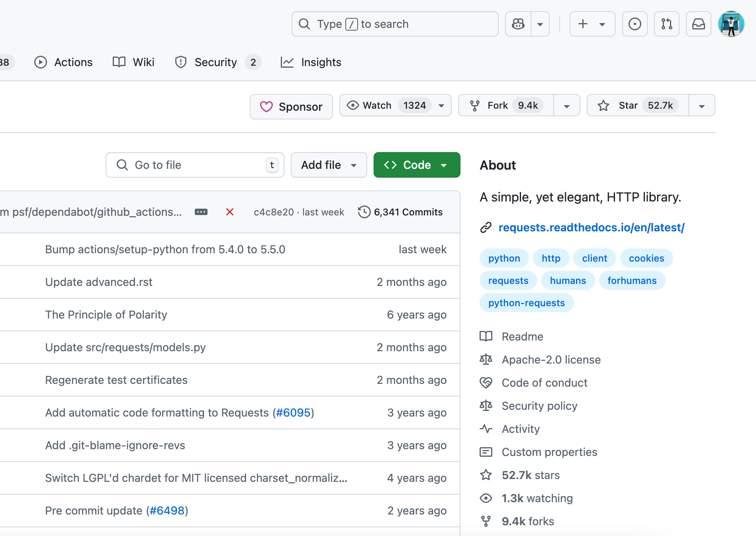Image resolution: width=756 pixels, height=536 pixels.
Task: Open the pull requests icon in header
Action: tap(666, 24)
